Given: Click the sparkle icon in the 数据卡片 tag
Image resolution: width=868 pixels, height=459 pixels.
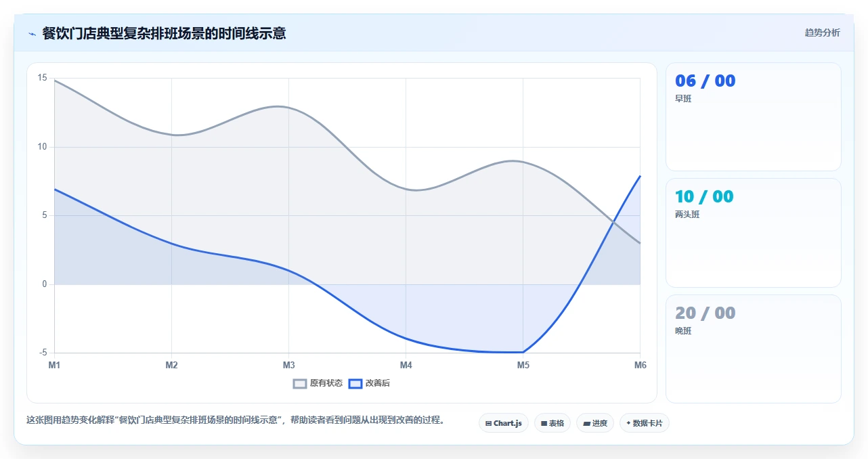Looking at the screenshot, I should pos(628,423).
